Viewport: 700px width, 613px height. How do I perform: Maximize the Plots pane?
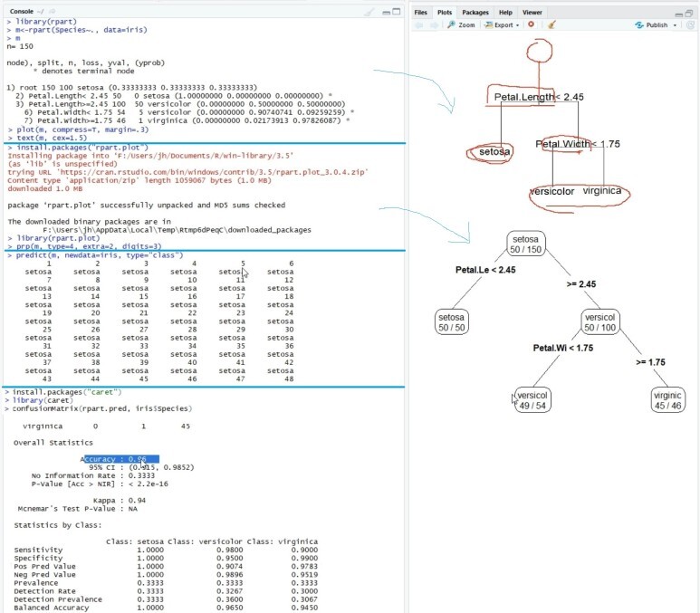pyautogui.click(x=688, y=13)
